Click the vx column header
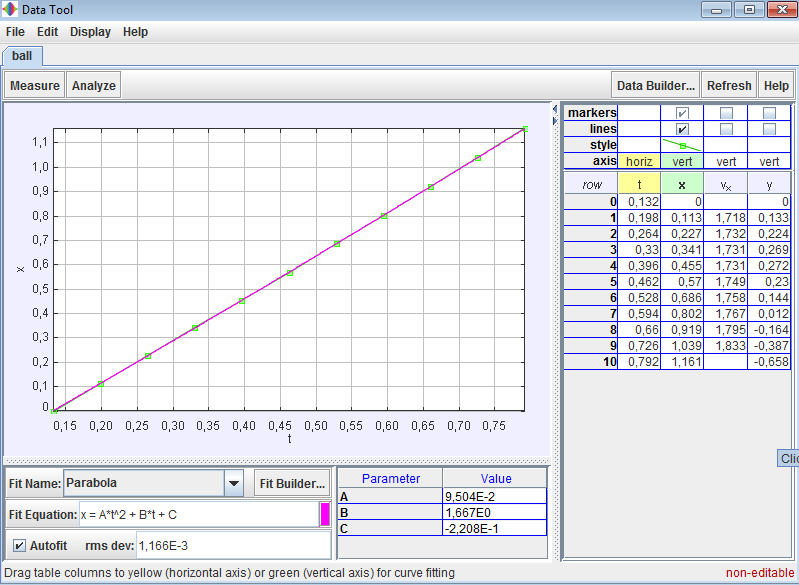This screenshot has width=799, height=585. [x=726, y=184]
